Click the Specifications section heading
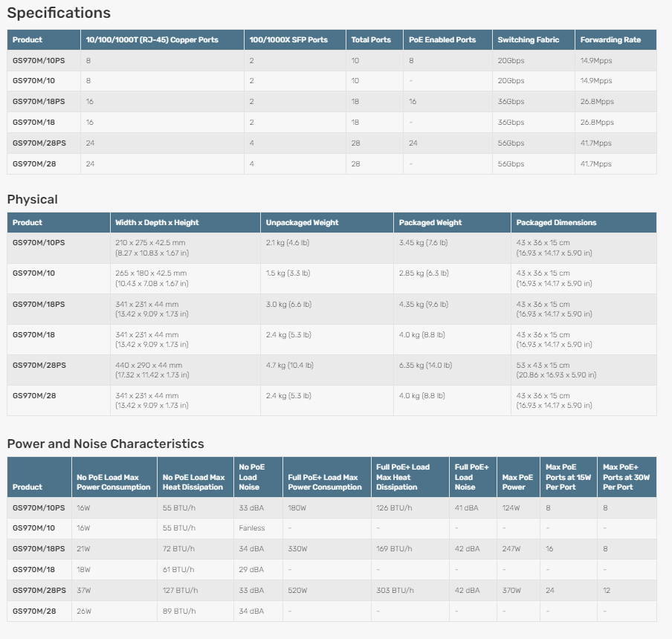The width and height of the screenshot is (672, 639). (59, 13)
